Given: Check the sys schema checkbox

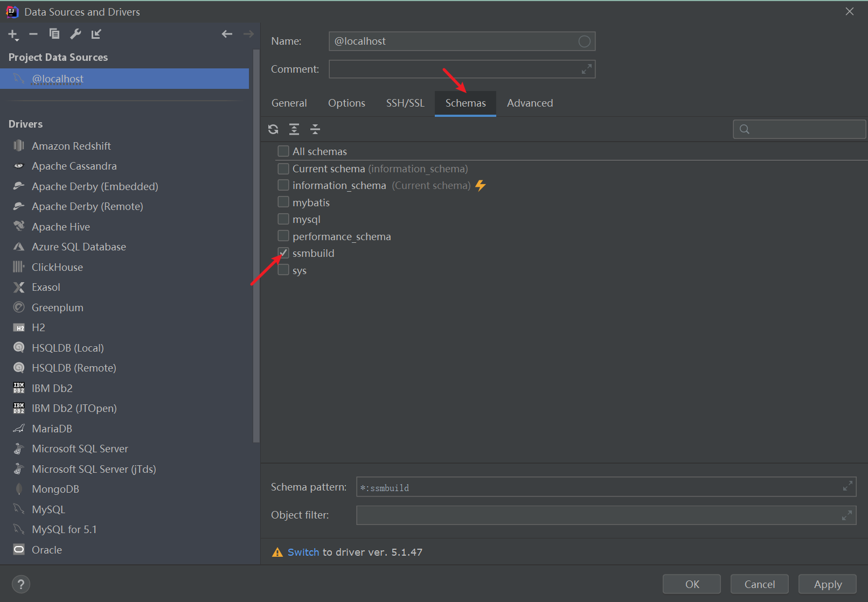Looking at the screenshot, I should (x=283, y=270).
